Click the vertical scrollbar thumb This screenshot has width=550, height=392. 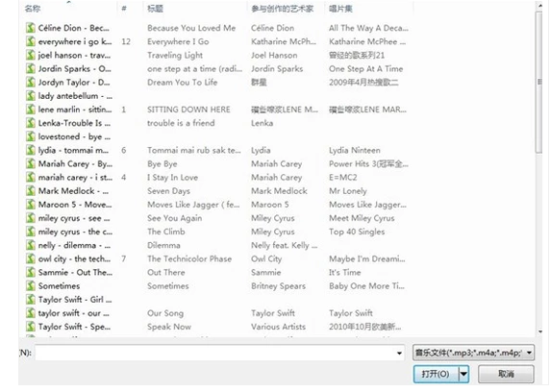point(539,82)
